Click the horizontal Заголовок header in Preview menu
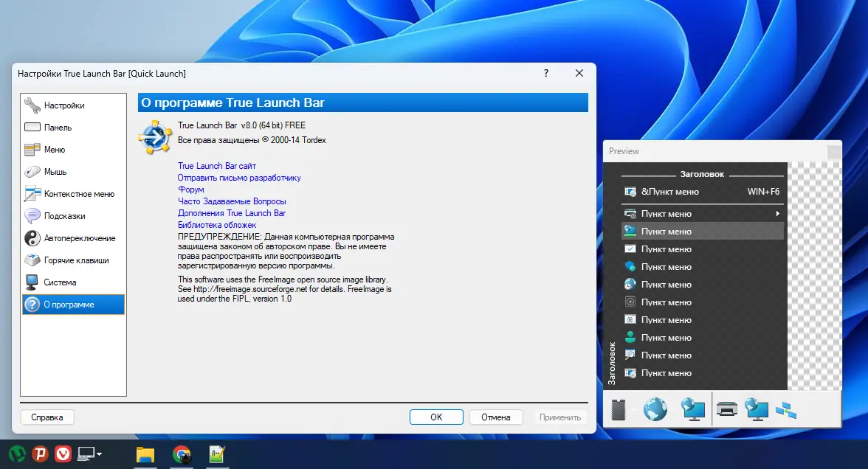This screenshot has height=469, width=868. 702,174
